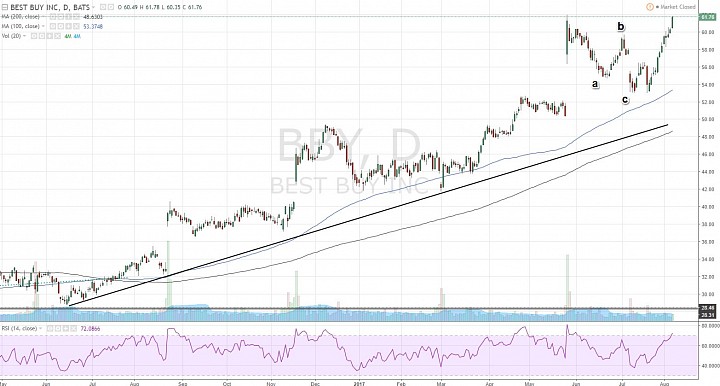Open the MA (100, close) dropdown arrow
The height and width of the screenshot is (386, 720).
click(x=43, y=26)
